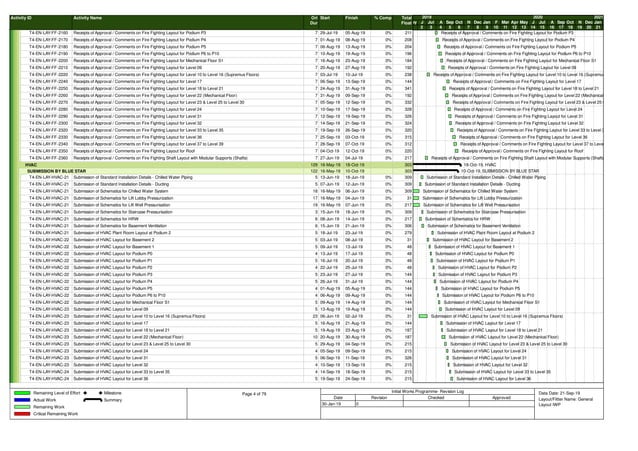Select Submission of HVAC Layout for Basement 1
The image size is (638, 451).
pyautogui.click(x=216, y=247)
